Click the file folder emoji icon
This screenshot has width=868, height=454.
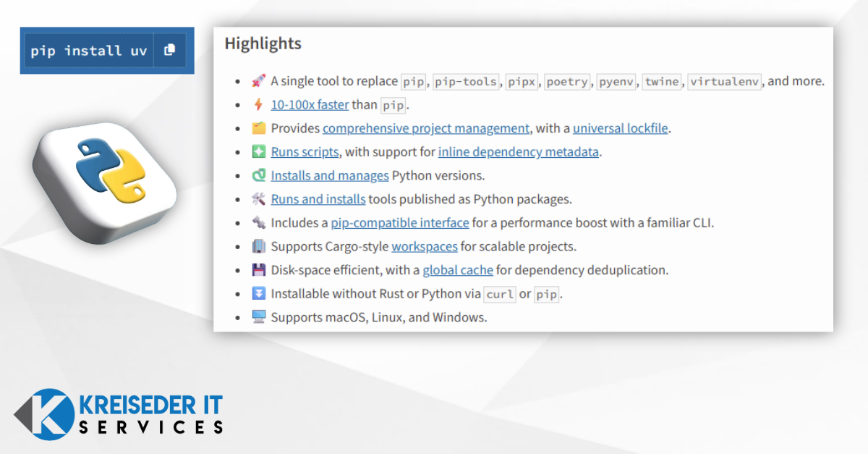(x=259, y=128)
